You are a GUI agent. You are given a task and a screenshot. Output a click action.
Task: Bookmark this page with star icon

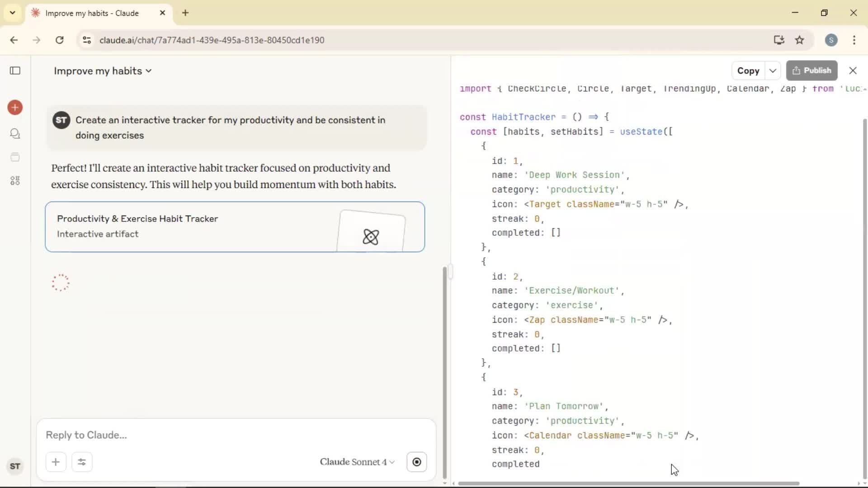(x=799, y=40)
